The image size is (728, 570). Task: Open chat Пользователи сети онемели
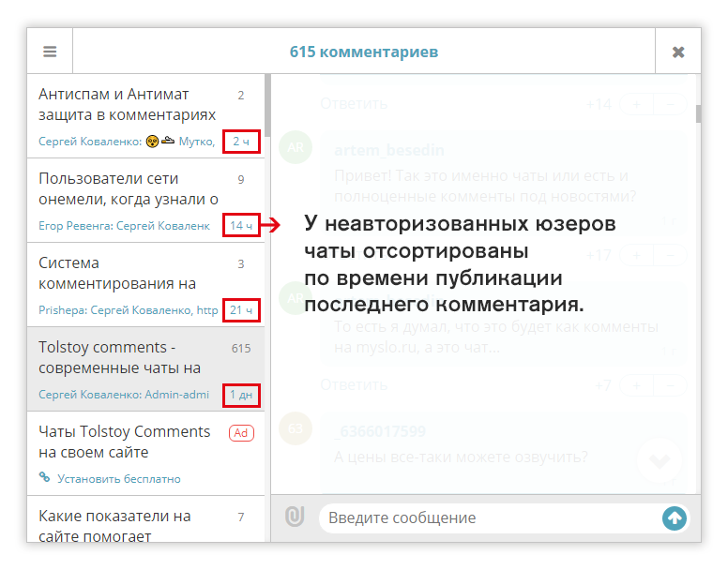pos(145,201)
